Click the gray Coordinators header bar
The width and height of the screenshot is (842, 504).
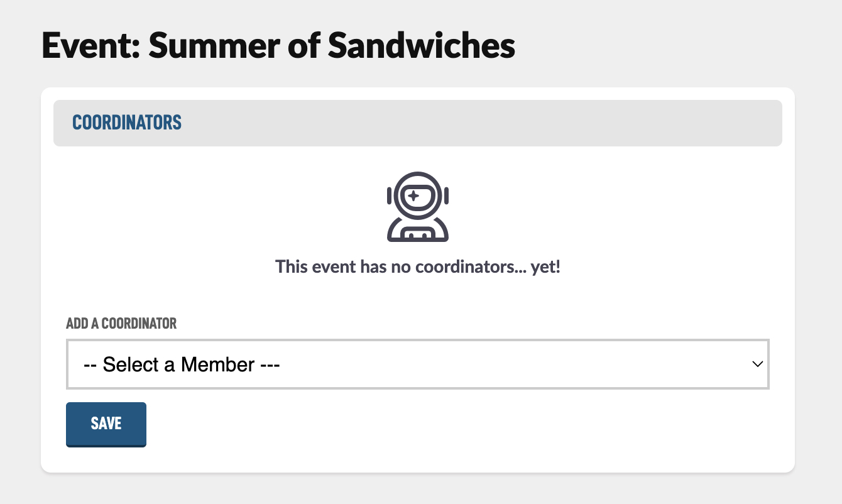[417, 123]
